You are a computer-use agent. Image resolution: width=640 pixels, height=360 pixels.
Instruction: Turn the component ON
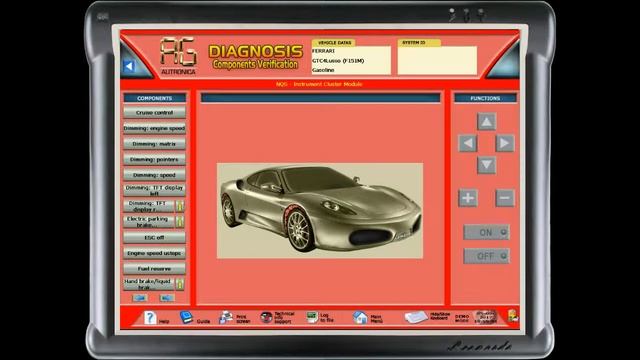pos(487,232)
